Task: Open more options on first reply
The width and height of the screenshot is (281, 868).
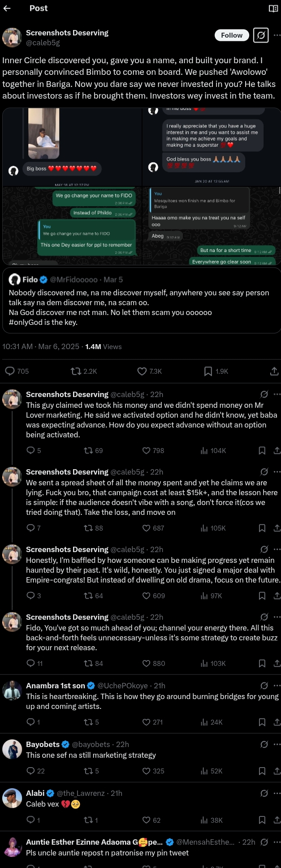Action: tap(277, 394)
